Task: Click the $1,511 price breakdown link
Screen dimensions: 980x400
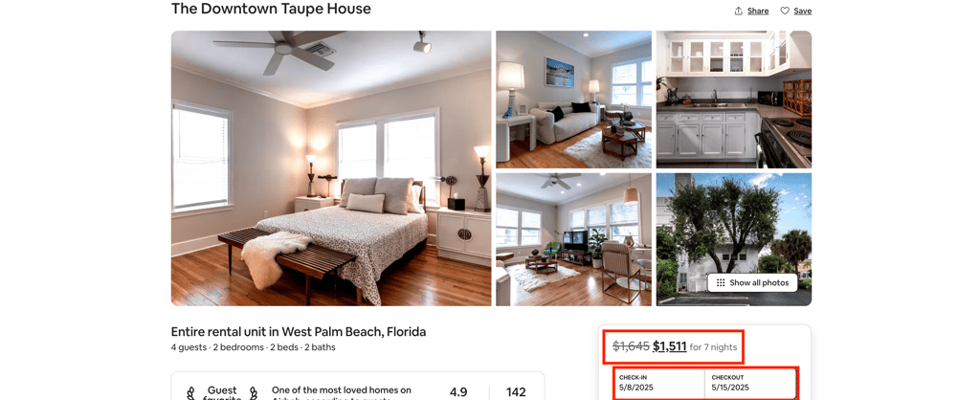Action: pyautogui.click(x=669, y=346)
